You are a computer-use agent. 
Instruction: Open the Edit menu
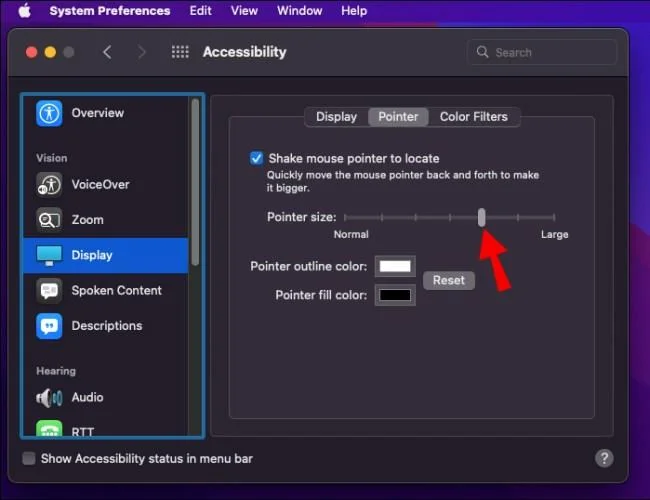[200, 10]
